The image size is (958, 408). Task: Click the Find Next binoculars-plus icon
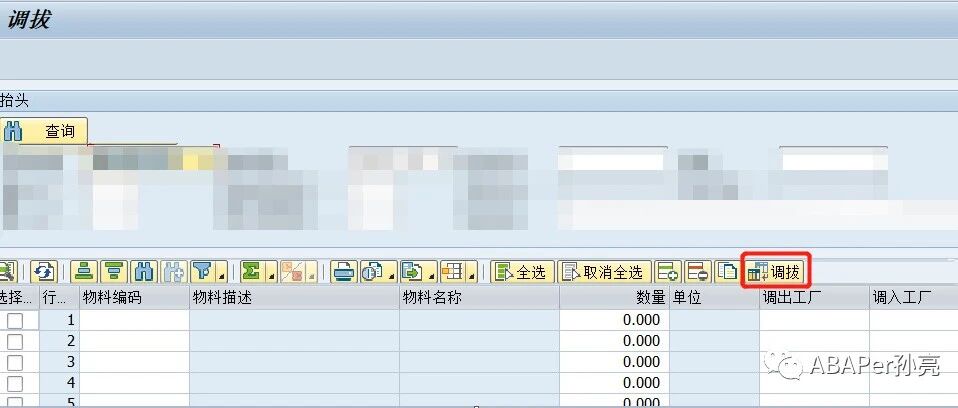pos(174,271)
